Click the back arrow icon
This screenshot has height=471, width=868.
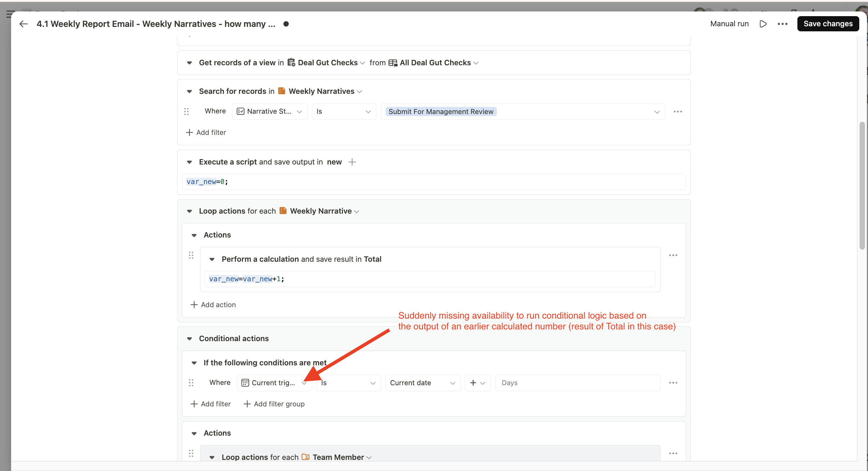point(23,24)
